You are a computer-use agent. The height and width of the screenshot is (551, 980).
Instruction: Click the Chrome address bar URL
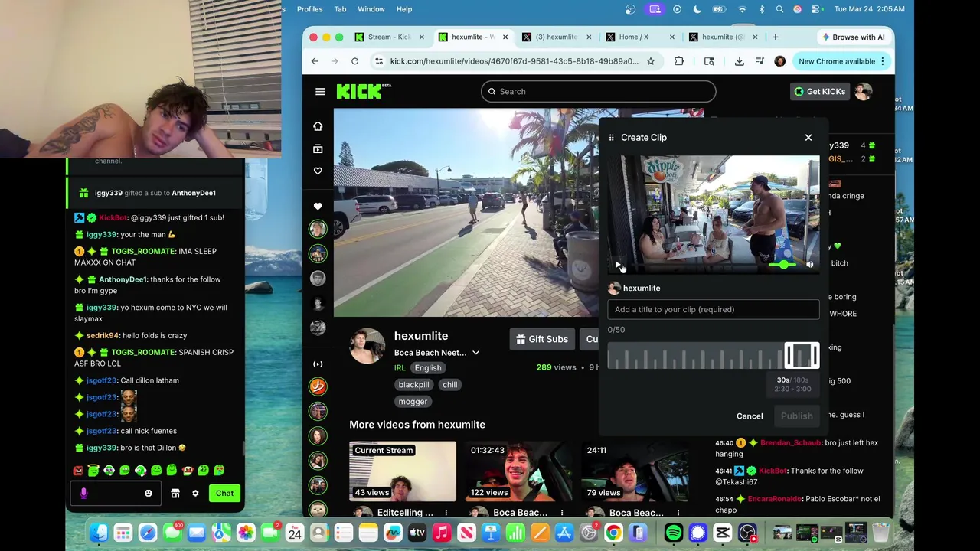tap(514, 61)
